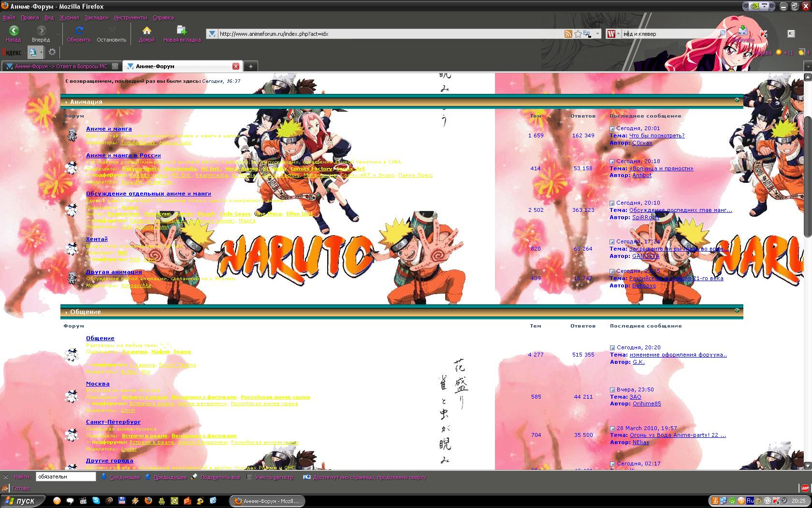Open the Справка menu
Viewport: 812px width, 508px height.
(x=163, y=17)
